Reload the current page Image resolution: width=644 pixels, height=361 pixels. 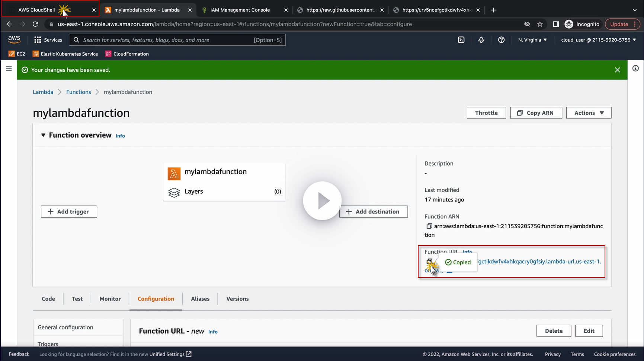[35, 24]
